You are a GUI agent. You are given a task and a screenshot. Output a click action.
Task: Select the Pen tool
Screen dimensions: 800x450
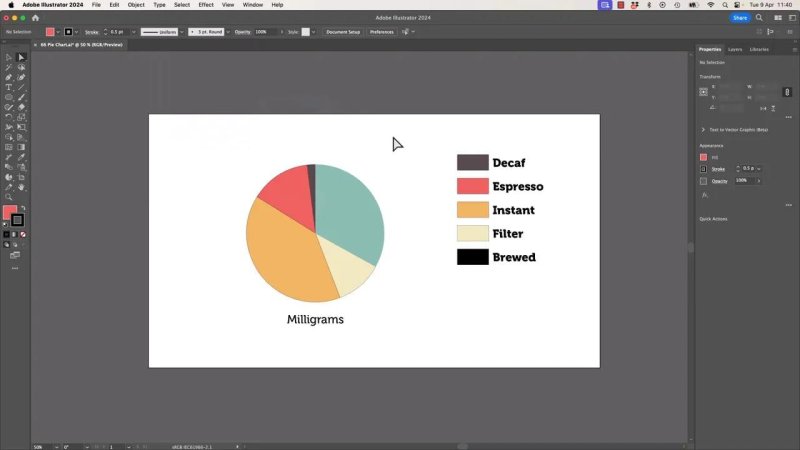tap(9, 77)
